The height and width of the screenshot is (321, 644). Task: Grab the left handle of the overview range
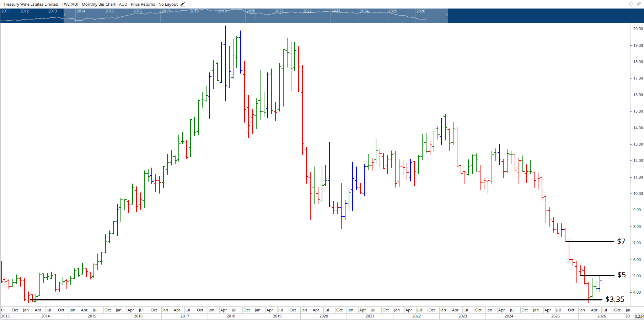pos(65,15)
